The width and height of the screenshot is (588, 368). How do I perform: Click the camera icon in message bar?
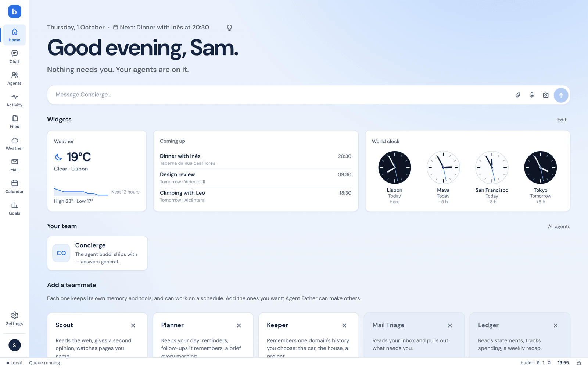coord(546,95)
